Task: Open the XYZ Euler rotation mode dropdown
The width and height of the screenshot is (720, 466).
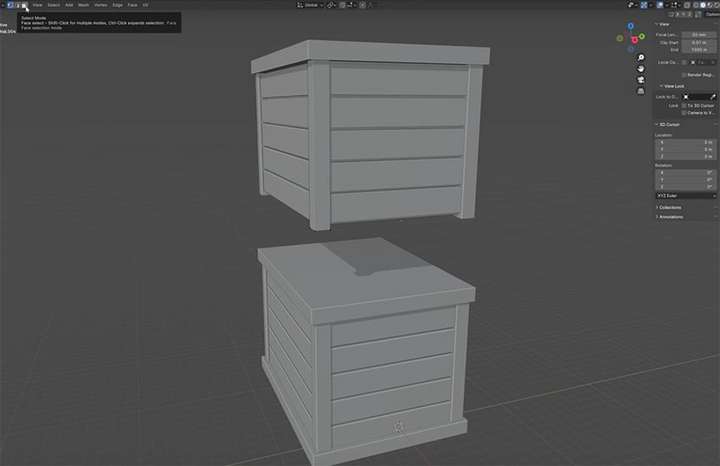Action: [x=686, y=196]
